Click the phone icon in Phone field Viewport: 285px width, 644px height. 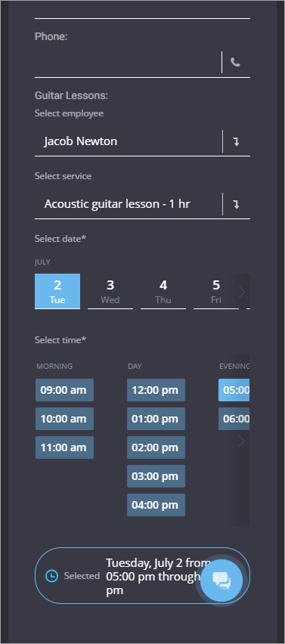(x=235, y=63)
